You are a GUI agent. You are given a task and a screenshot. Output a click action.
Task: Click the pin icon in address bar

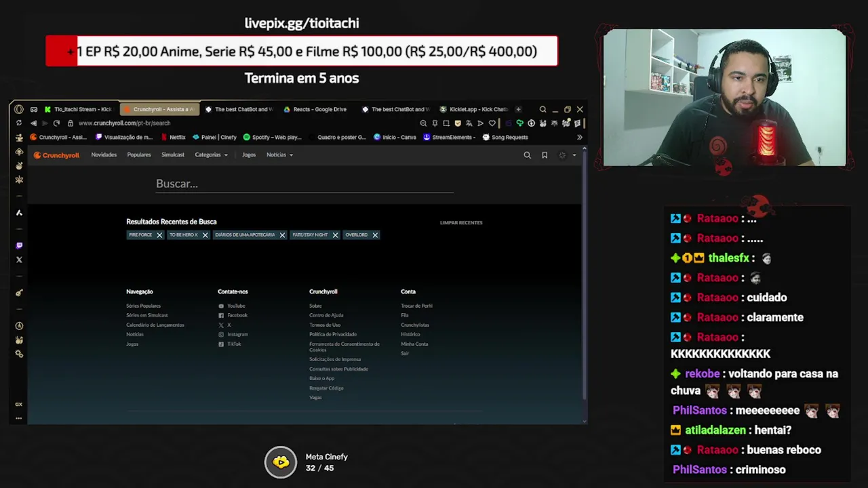[435, 123]
